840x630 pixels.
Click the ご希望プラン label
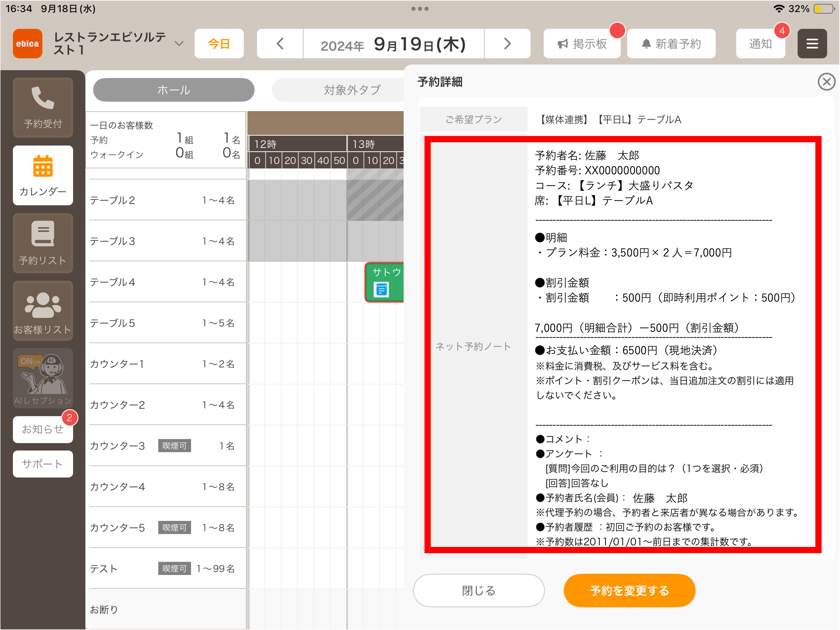[x=474, y=120]
